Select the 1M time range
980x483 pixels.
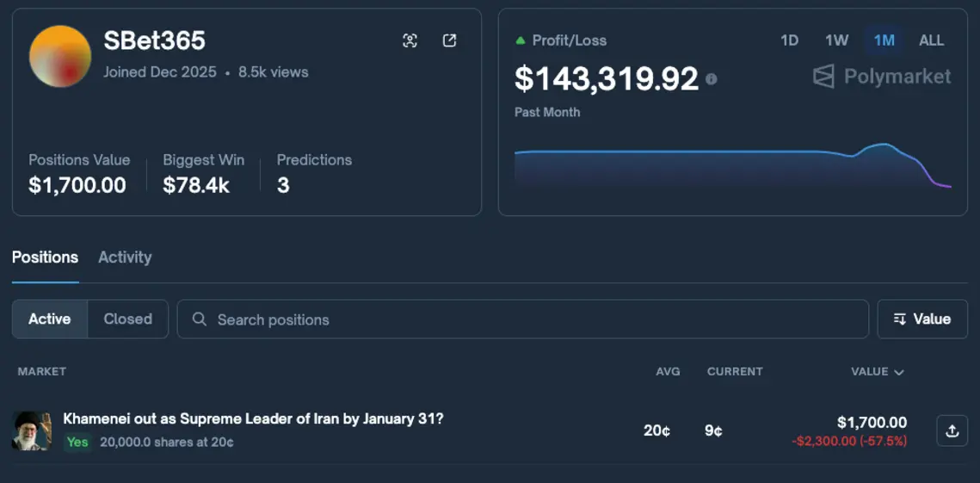point(884,40)
